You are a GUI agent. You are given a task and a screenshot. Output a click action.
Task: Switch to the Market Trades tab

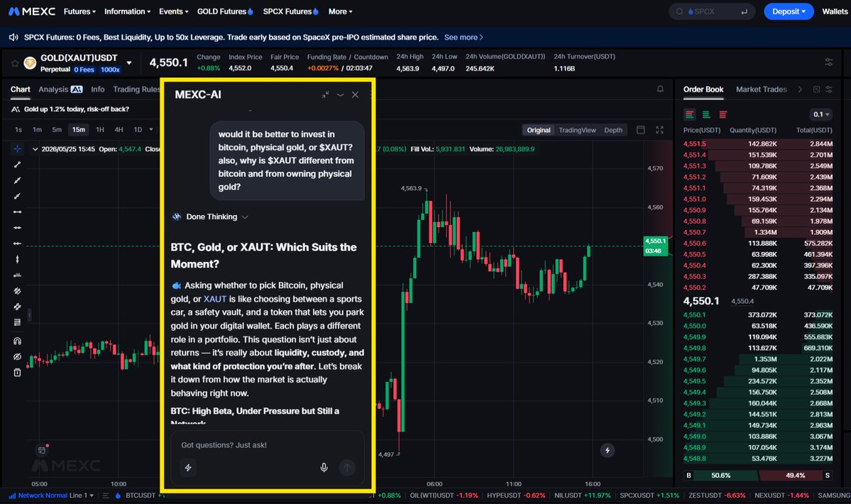coord(761,89)
